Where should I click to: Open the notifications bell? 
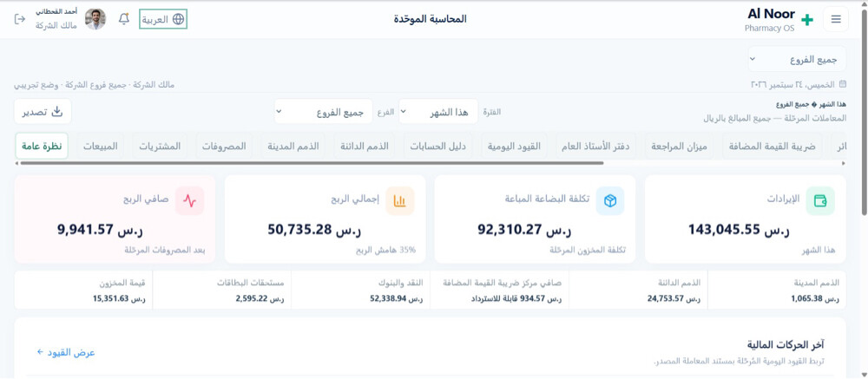click(x=124, y=19)
